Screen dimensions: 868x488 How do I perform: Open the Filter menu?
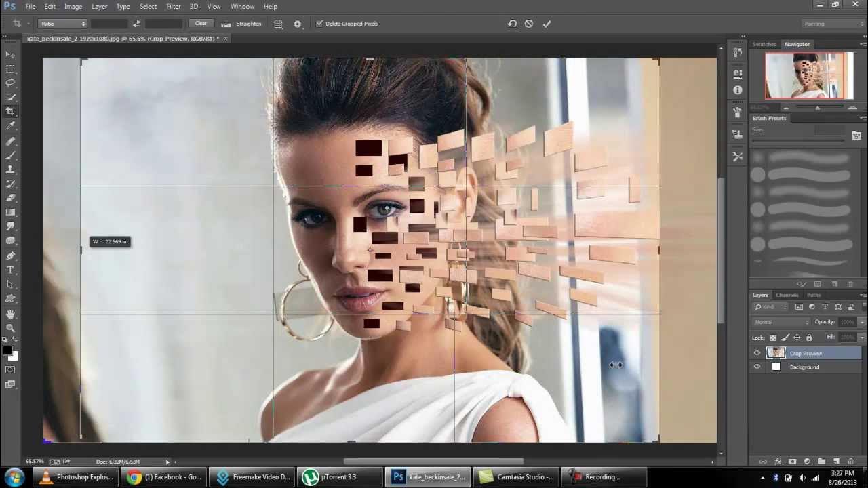pyautogui.click(x=173, y=6)
